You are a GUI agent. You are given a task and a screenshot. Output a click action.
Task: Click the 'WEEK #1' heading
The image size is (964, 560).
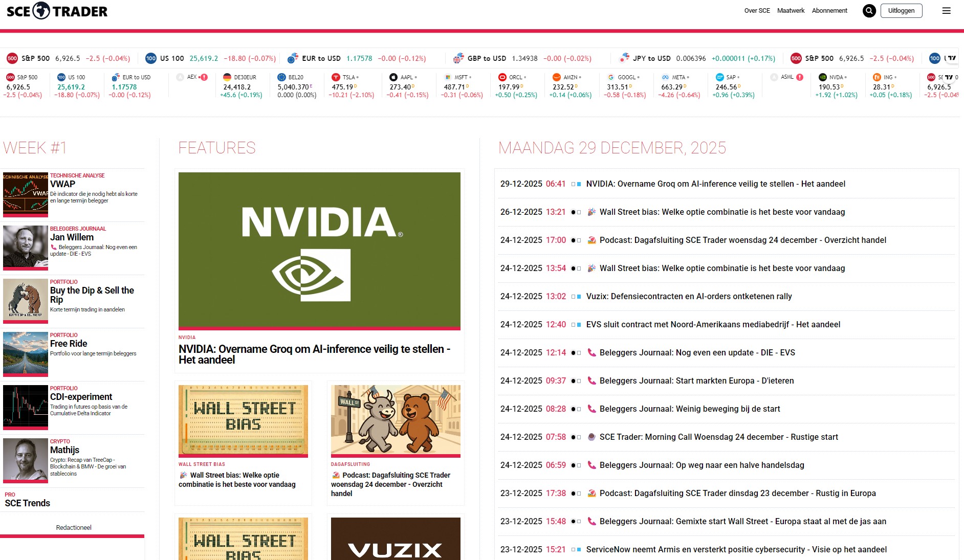pos(35,148)
